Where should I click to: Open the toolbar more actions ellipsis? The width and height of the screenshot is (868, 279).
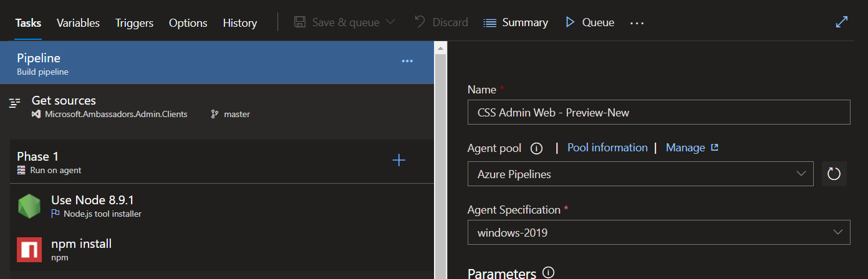(x=637, y=23)
